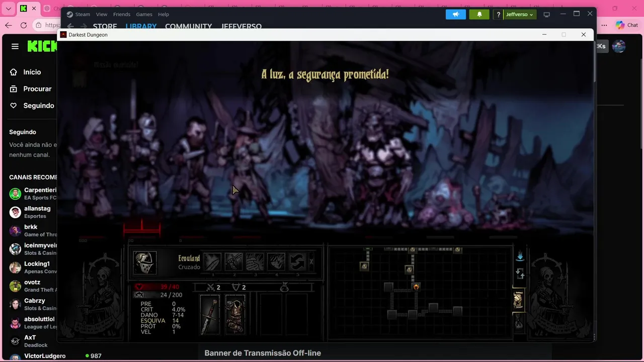Click the first empty trinket slot
644x362 pixels.
coord(270,315)
